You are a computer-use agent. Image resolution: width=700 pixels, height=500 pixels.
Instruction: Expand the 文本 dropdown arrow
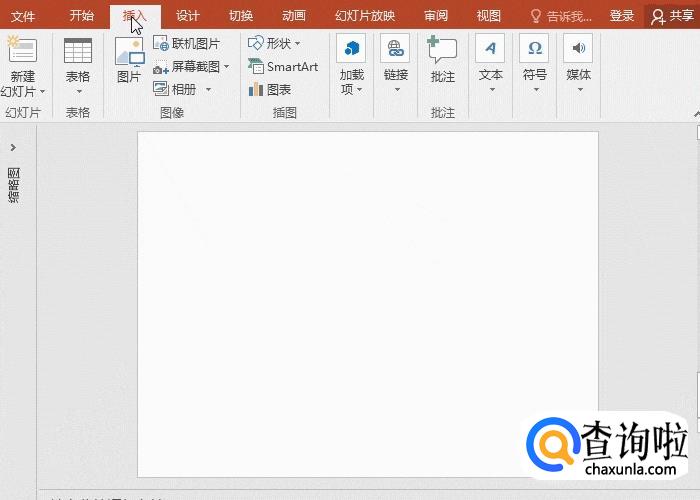pos(492,90)
